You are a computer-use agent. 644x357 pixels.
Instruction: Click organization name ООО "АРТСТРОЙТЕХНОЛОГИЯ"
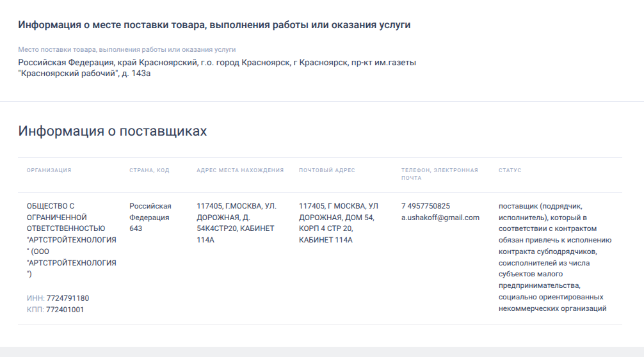click(72, 240)
